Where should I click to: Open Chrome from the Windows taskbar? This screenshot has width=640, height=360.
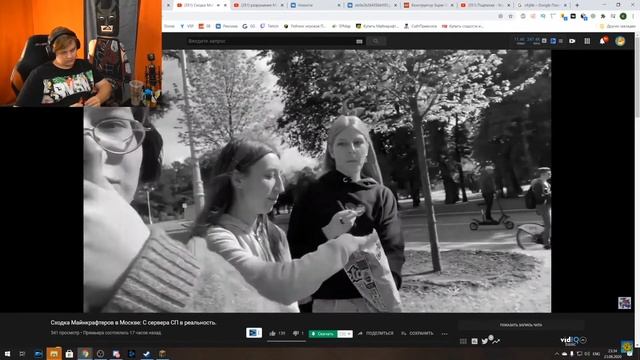tap(85, 353)
